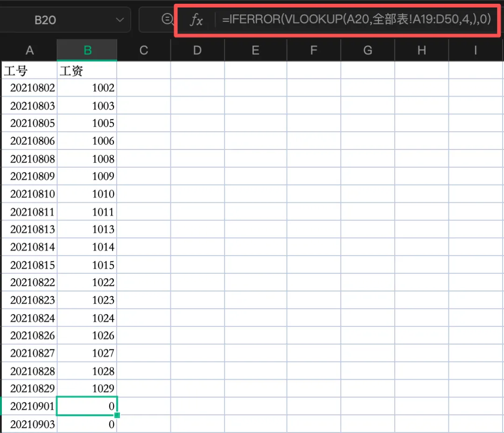Click salary cell showing 1003

[87, 106]
